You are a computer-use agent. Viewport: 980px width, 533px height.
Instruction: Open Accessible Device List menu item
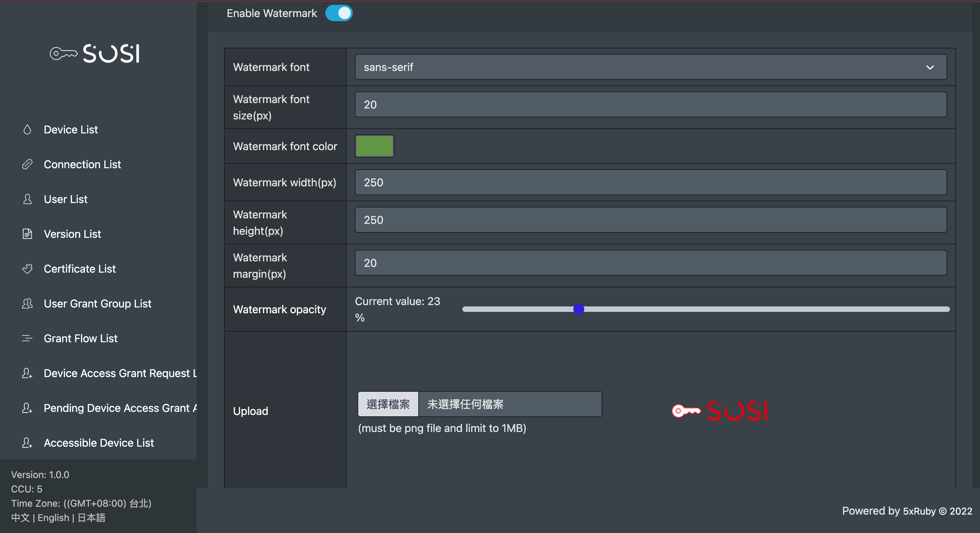click(99, 443)
